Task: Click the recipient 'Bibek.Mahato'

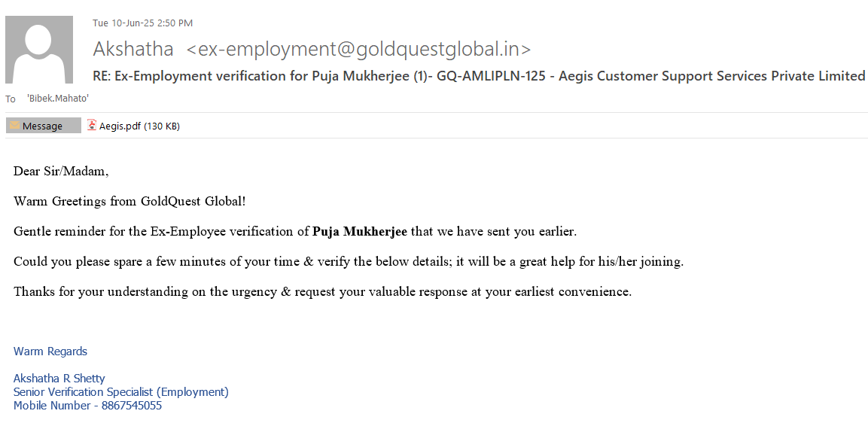Action: [x=58, y=99]
